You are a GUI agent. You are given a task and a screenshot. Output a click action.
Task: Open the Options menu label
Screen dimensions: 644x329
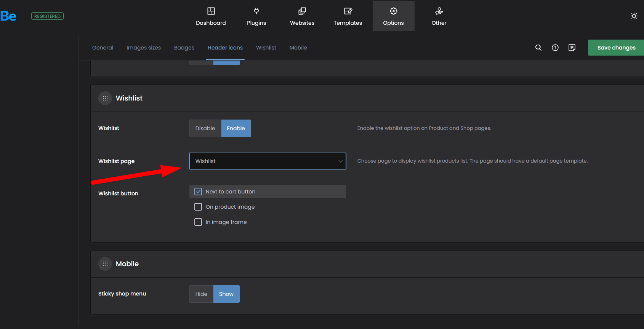(x=393, y=23)
